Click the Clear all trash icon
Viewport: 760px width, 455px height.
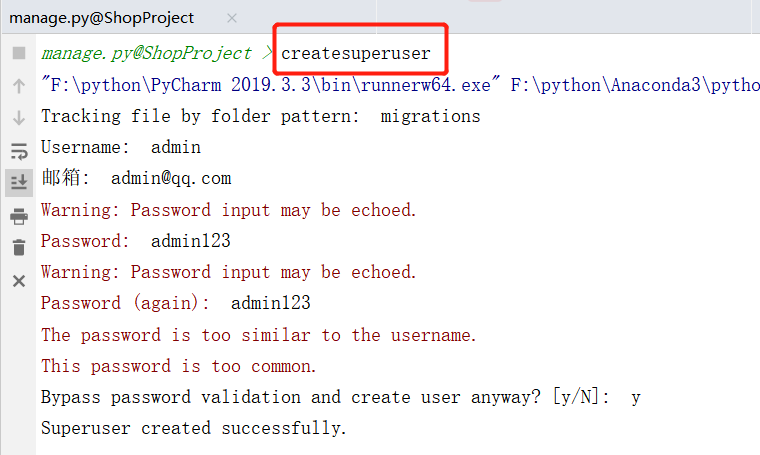[19, 247]
